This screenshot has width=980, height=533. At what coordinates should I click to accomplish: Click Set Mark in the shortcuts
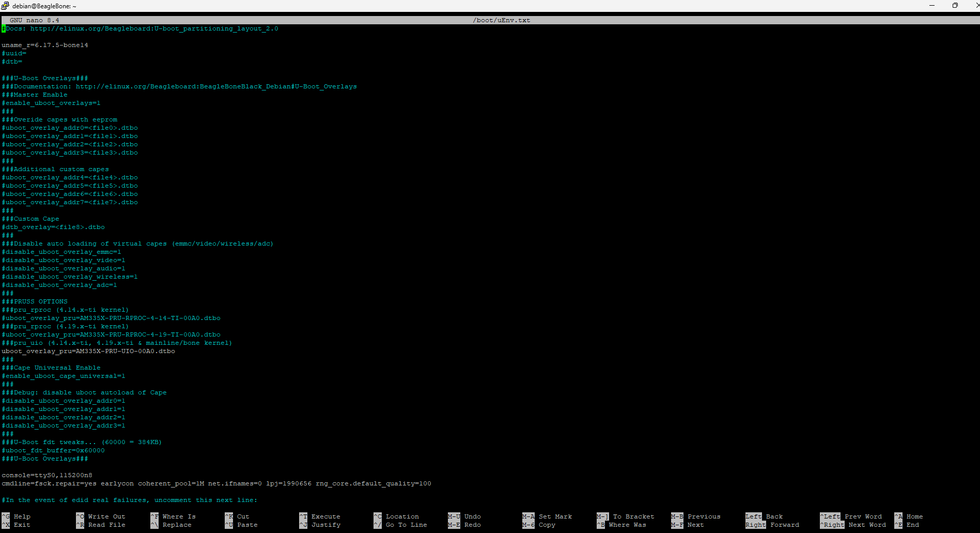point(554,516)
